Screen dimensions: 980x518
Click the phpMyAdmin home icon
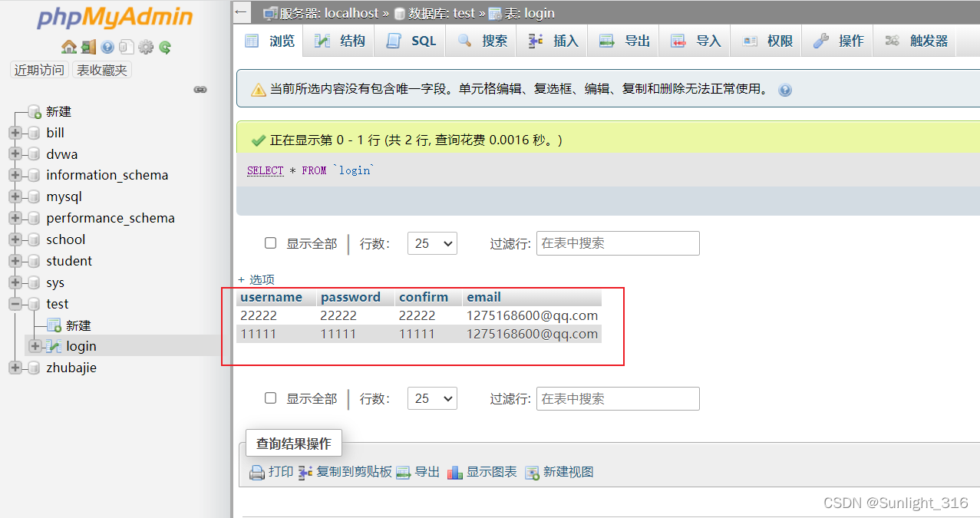(68, 47)
